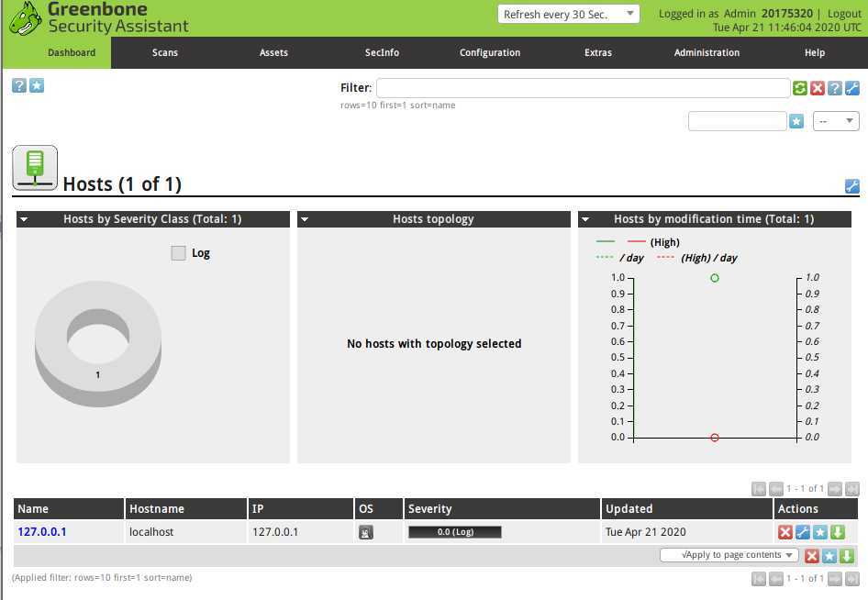Screen dimensions: 868x600
Task: Bulk create target from page contents star icon
Action: (x=829, y=556)
